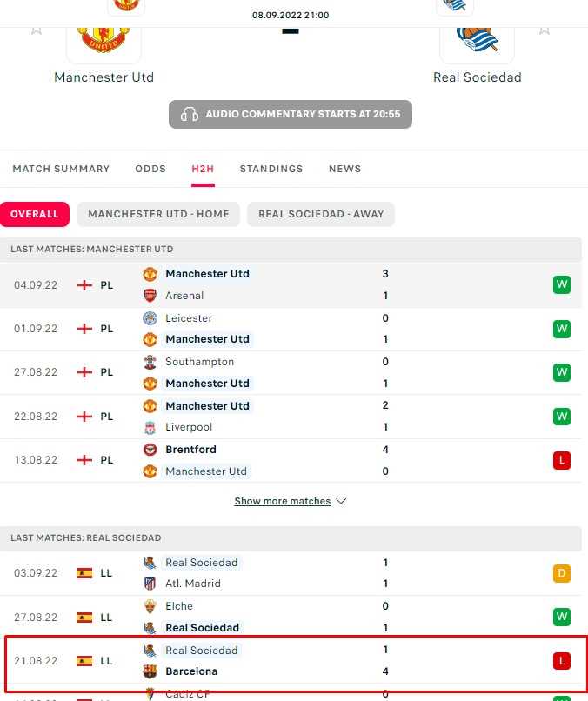Screen dimensions: 588x701
Task: Click the Brentford club badge icon
Action: pos(150,450)
